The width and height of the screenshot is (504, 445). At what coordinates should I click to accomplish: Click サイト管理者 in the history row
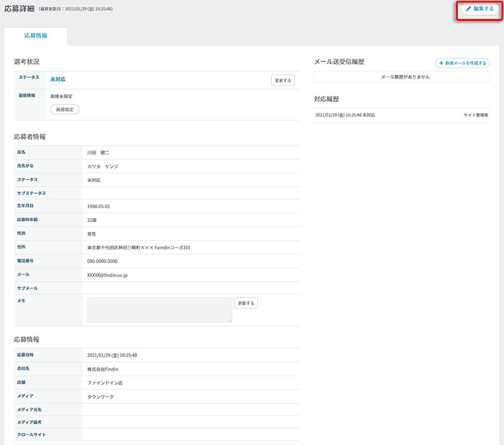click(476, 115)
